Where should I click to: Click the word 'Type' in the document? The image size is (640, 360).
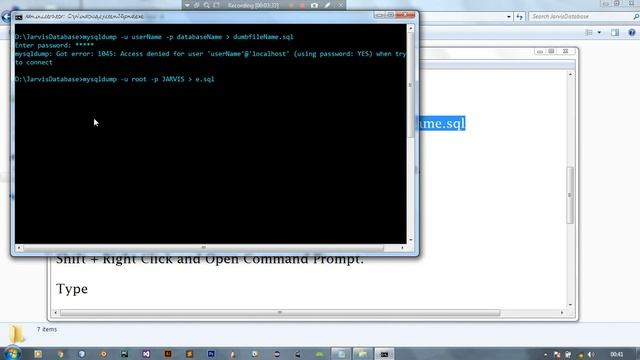point(72,289)
